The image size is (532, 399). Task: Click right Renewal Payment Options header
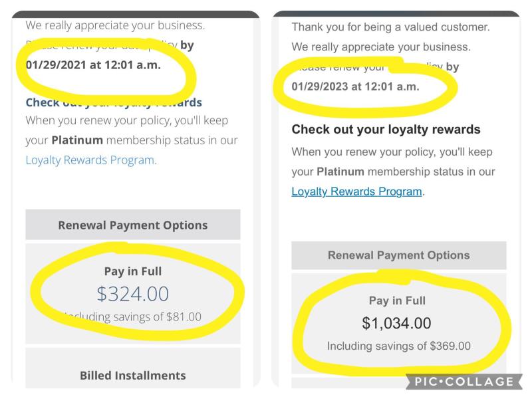pyautogui.click(x=398, y=255)
